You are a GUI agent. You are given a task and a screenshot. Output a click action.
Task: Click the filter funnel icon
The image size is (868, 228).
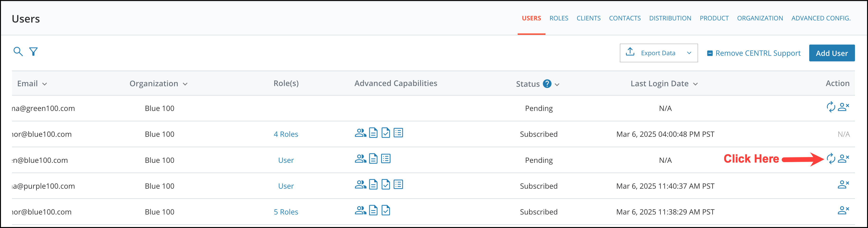pyautogui.click(x=33, y=51)
